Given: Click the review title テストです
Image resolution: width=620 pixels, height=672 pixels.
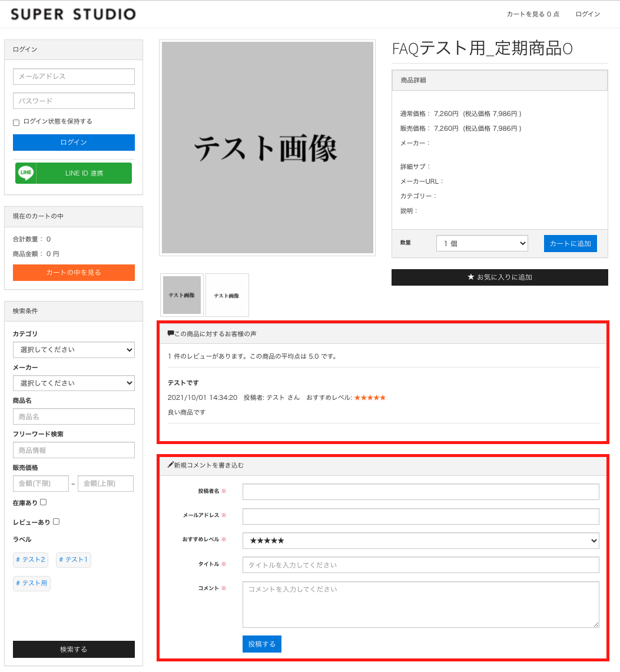Looking at the screenshot, I should (x=183, y=383).
